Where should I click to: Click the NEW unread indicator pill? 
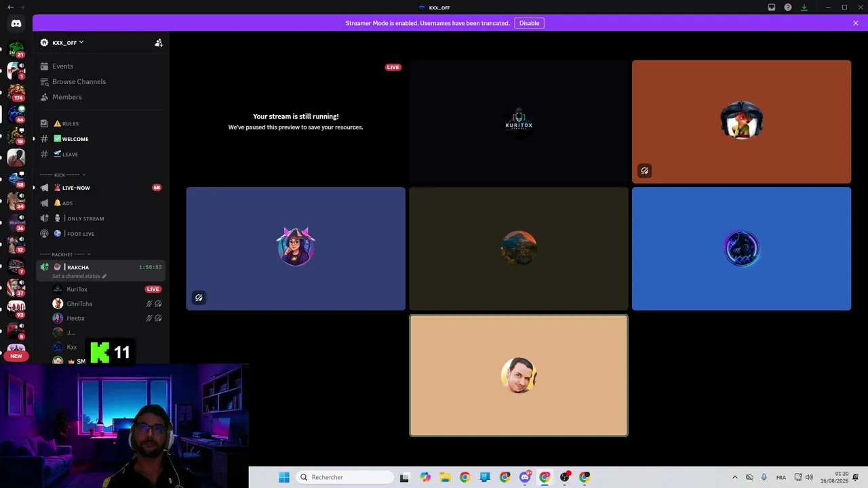[x=16, y=356]
